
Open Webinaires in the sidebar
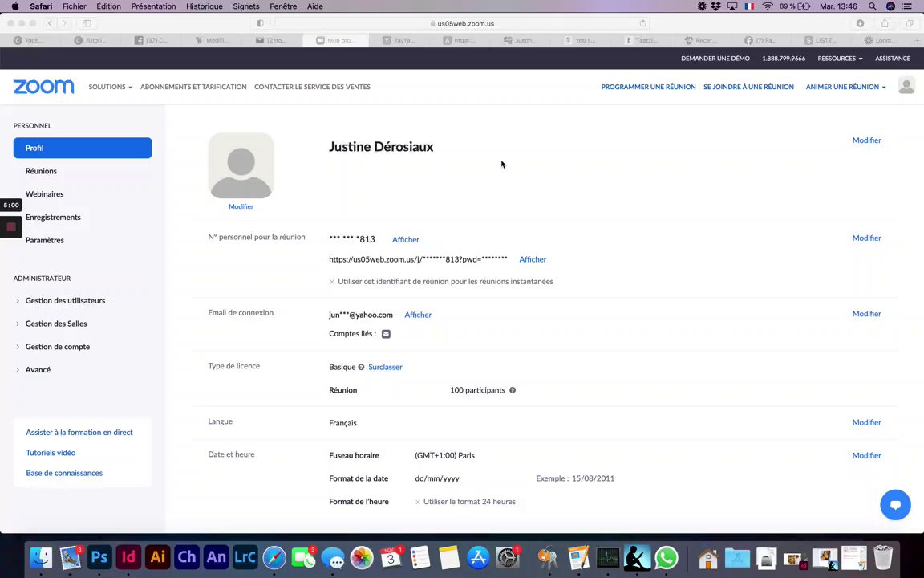coord(44,194)
